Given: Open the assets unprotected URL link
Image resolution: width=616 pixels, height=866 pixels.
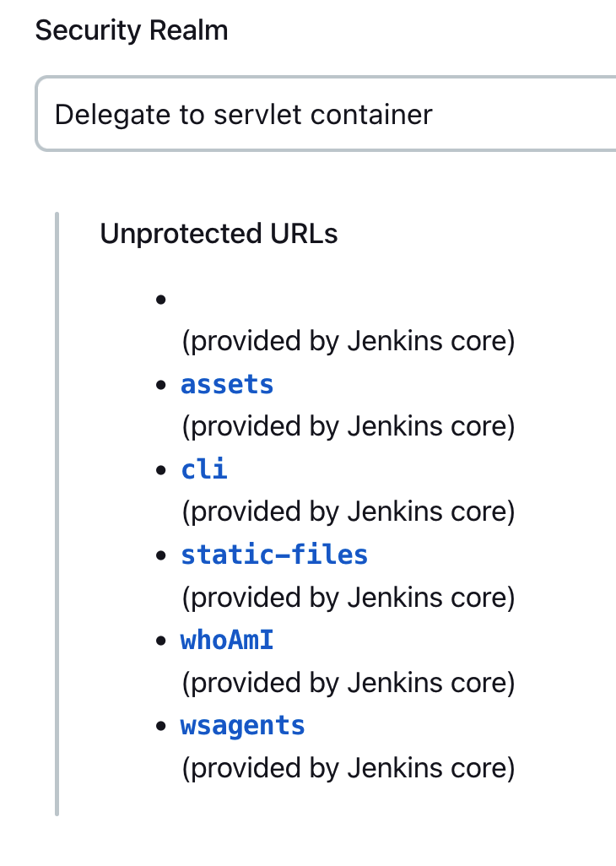Looking at the screenshot, I should coord(227,385).
